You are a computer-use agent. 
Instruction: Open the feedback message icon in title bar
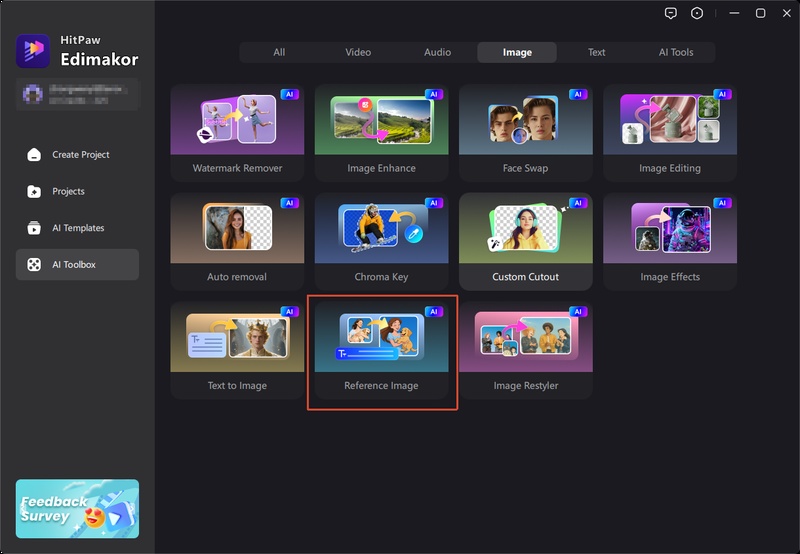tap(670, 13)
